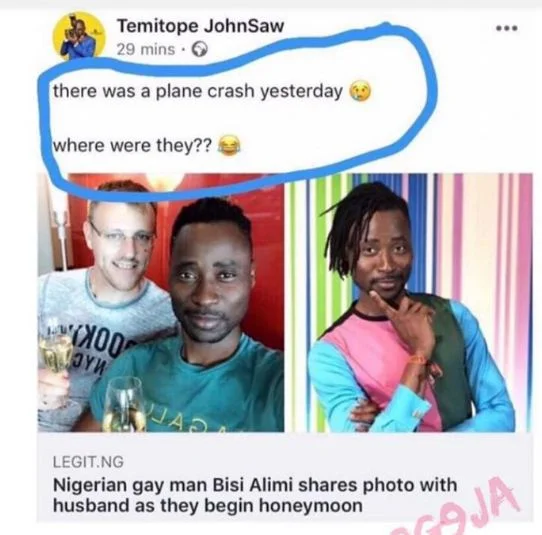Click the front champagne glass in left photo
The image size is (542, 535).
pyautogui.click(x=124, y=404)
